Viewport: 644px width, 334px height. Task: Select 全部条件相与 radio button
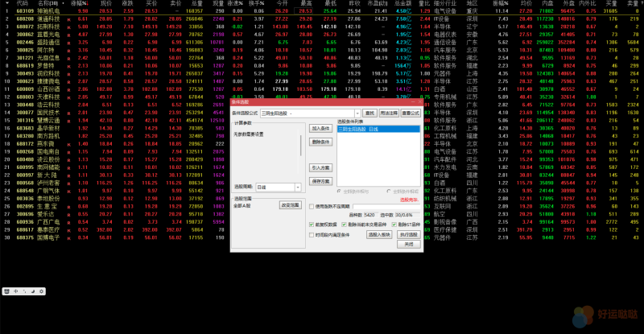pyautogui.click(x=339, y=192)
